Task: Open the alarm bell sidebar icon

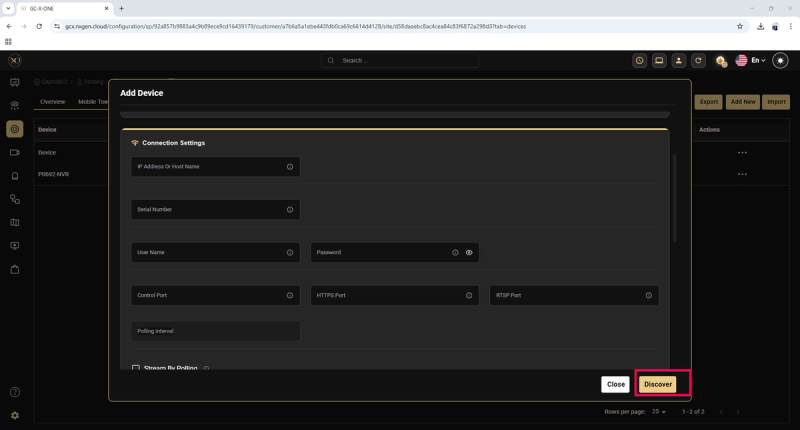Action: pos(15,176)
